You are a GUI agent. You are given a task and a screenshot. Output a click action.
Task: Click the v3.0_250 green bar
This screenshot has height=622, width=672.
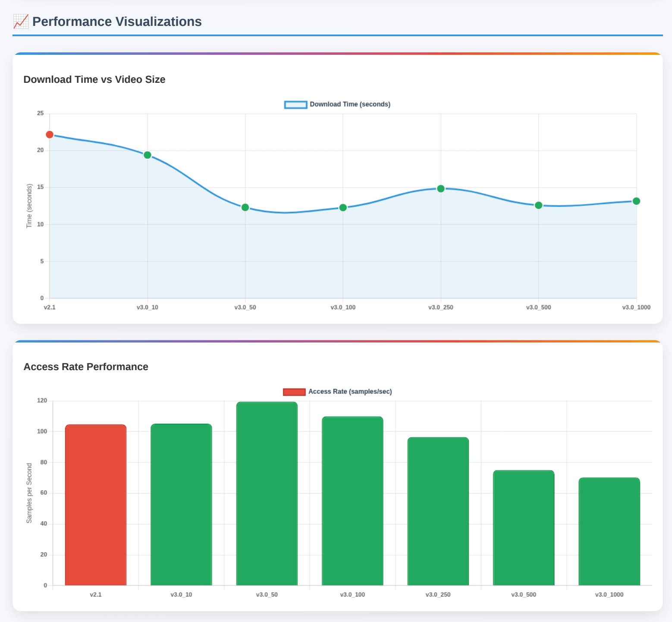[x=438, y=511]
